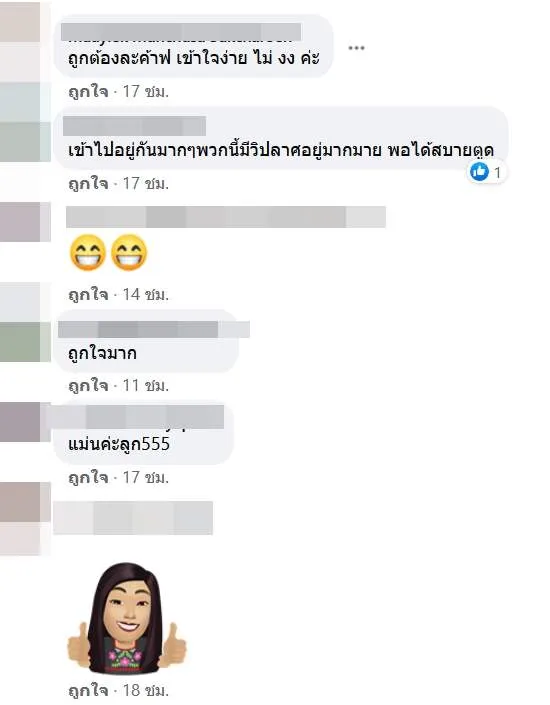Click the second grinning emoji
550x705 pixels.
coord(129,253)
